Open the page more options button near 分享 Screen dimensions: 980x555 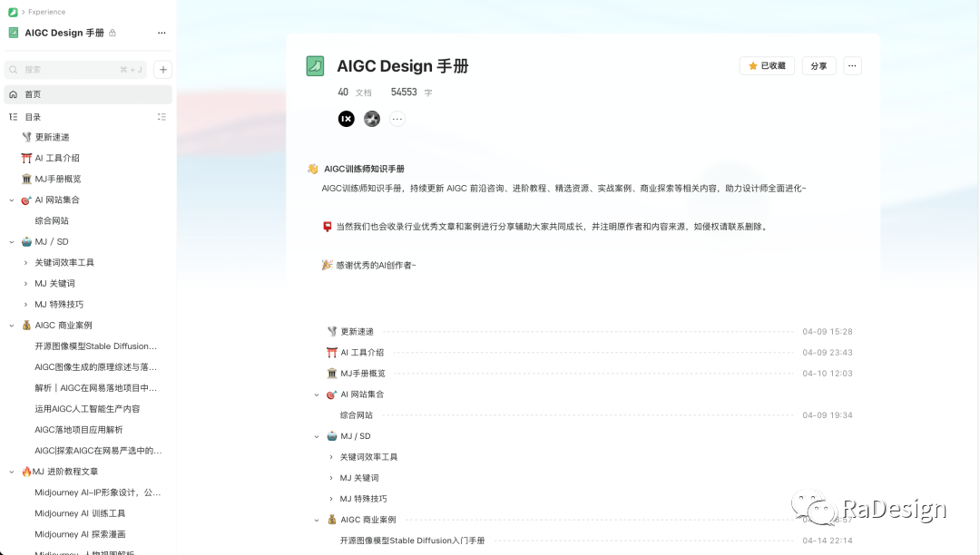(x=852, y=65)
